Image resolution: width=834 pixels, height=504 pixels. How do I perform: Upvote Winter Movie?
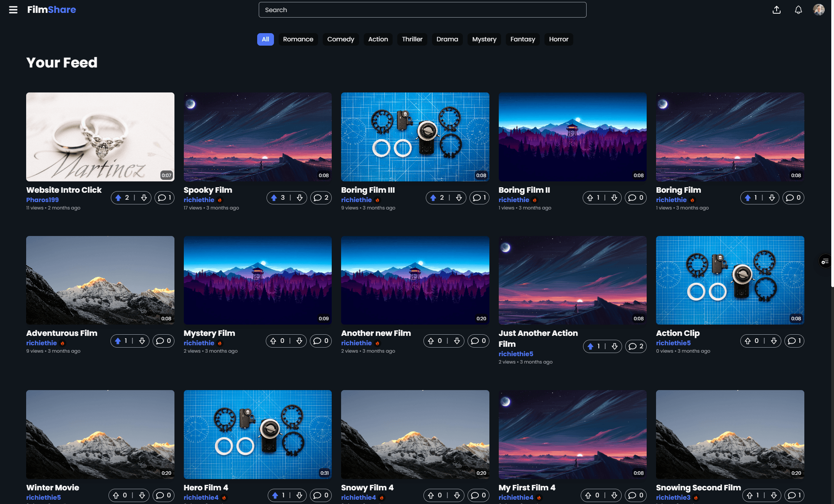[x=116, y=495]
